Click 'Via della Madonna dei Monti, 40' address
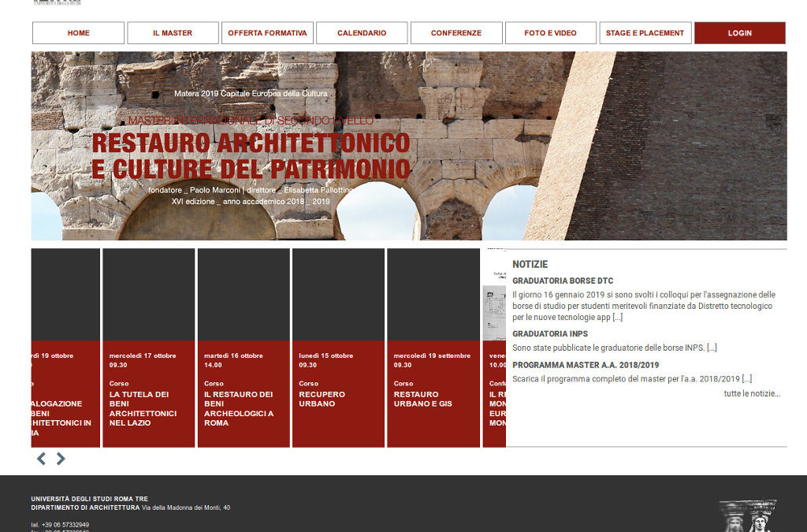This screenshot has height=532, width=807. [x=186, y=508]
